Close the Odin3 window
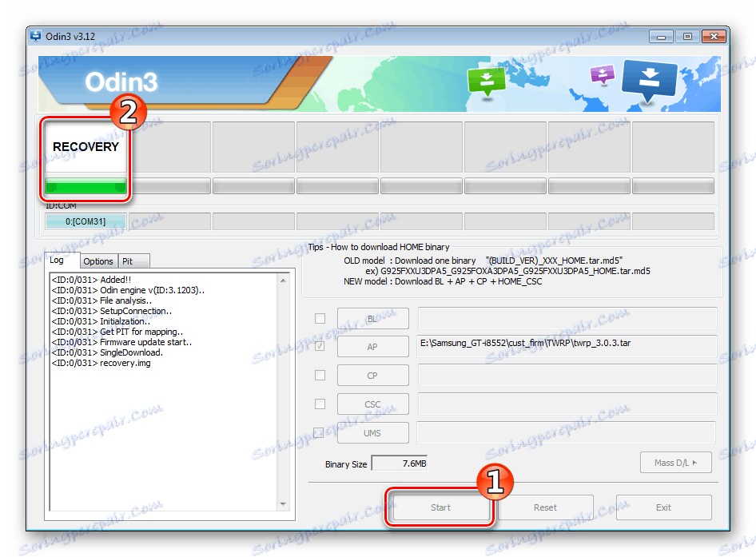The height and width of the screenshot is (557, 756). (714, 36)
